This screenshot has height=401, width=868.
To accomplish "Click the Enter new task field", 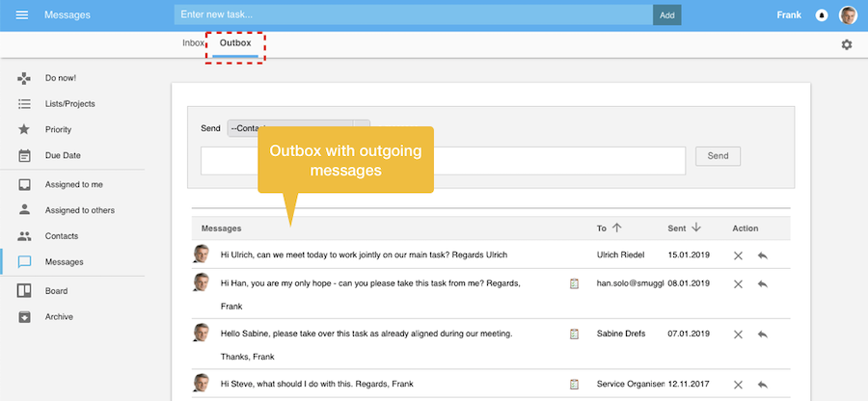I will pos(413,14).
